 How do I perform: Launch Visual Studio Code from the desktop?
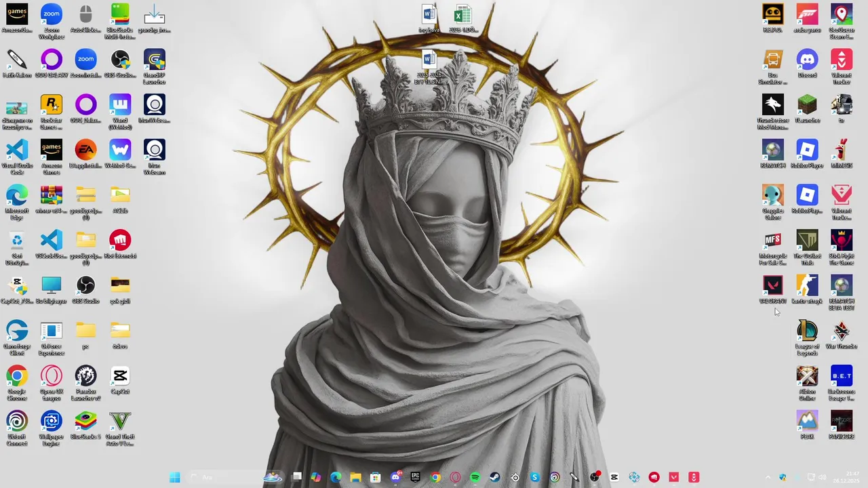coord(17,157)
